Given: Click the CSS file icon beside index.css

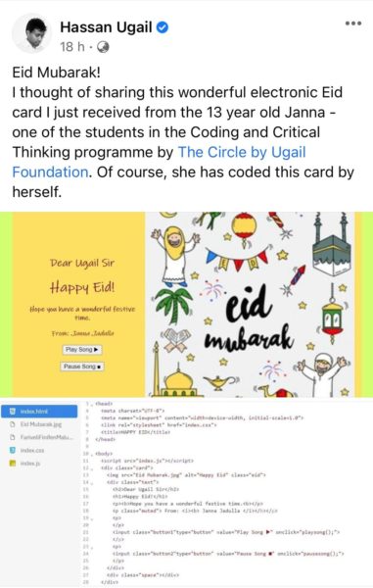Looking at the screenshot, I should pos(12,450).
